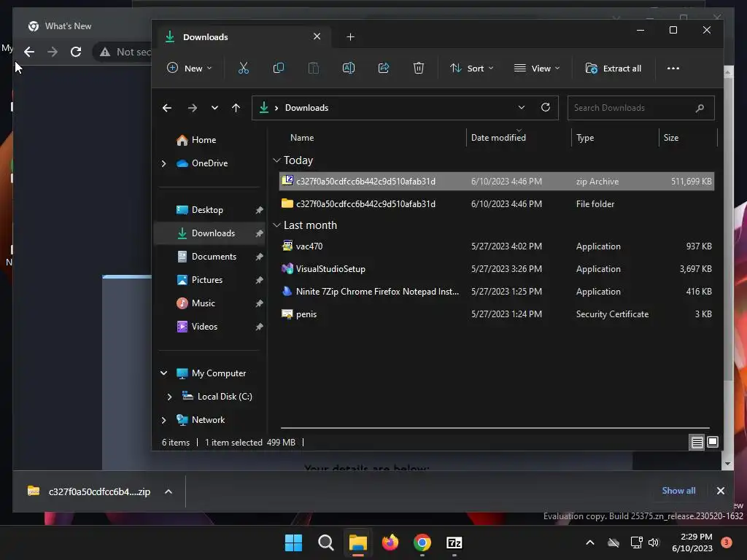This screenshot has height=560, width=747.
Task: Click Chrome icon on the taskbar
Action: click(x=422, y=542)
